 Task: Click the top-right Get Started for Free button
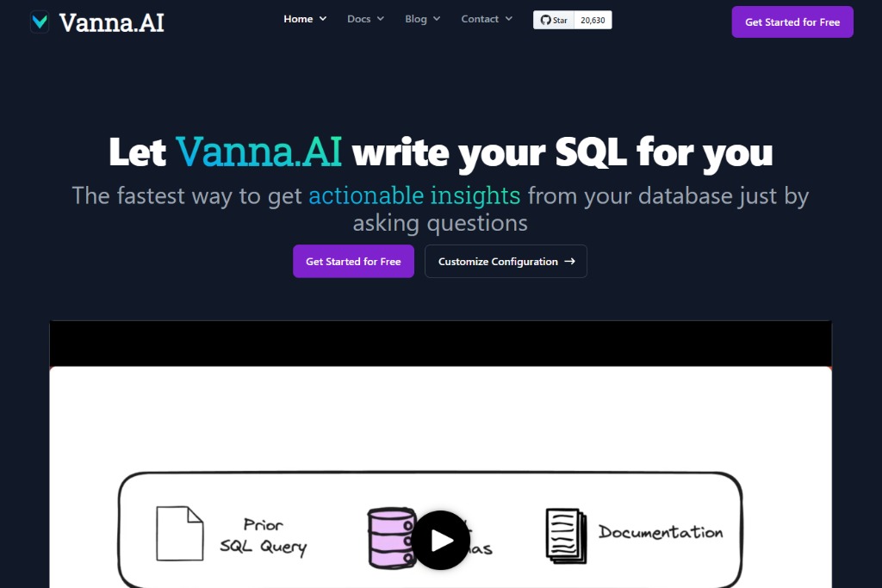click(792, 22)
